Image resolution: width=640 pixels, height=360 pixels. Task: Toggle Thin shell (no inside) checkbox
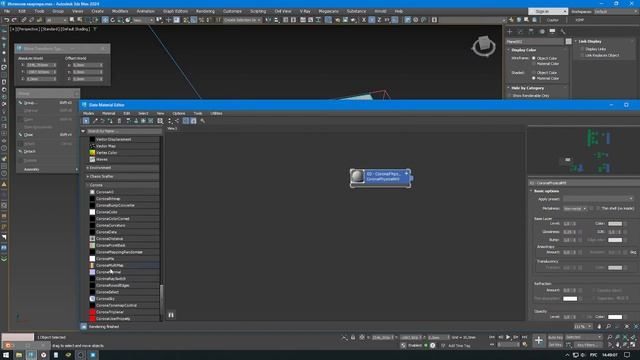(598, 209)
